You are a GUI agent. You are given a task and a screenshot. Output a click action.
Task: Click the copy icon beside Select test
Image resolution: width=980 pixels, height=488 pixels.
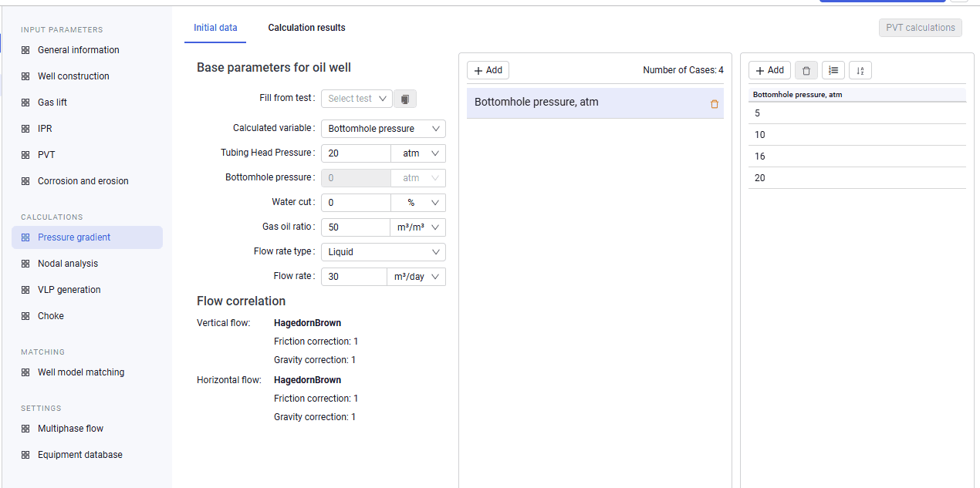coord(405,99)
